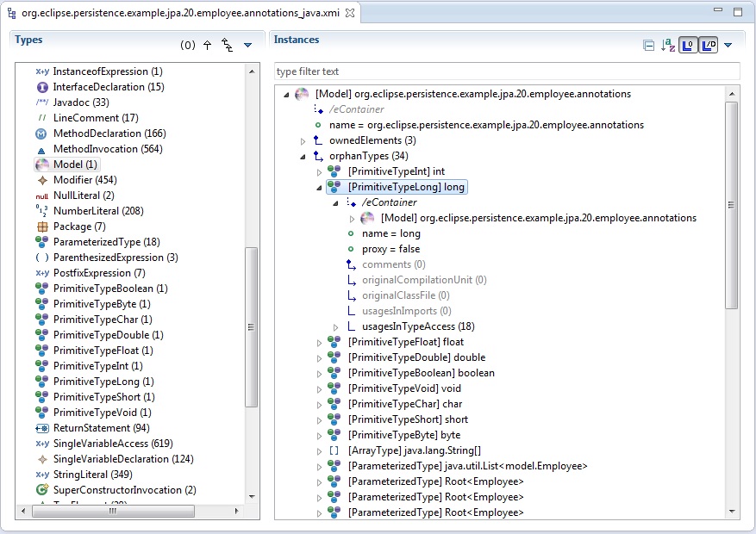756x534 pixels.
Task: Click the Types list scroll up arrow
Action: coord(252,71)
